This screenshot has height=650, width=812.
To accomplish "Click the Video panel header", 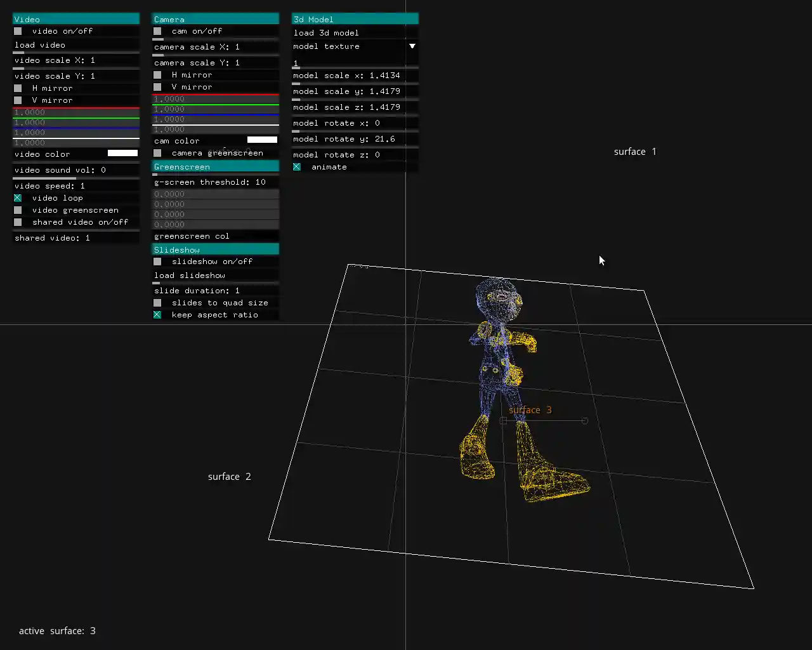I will coord(76,19).
